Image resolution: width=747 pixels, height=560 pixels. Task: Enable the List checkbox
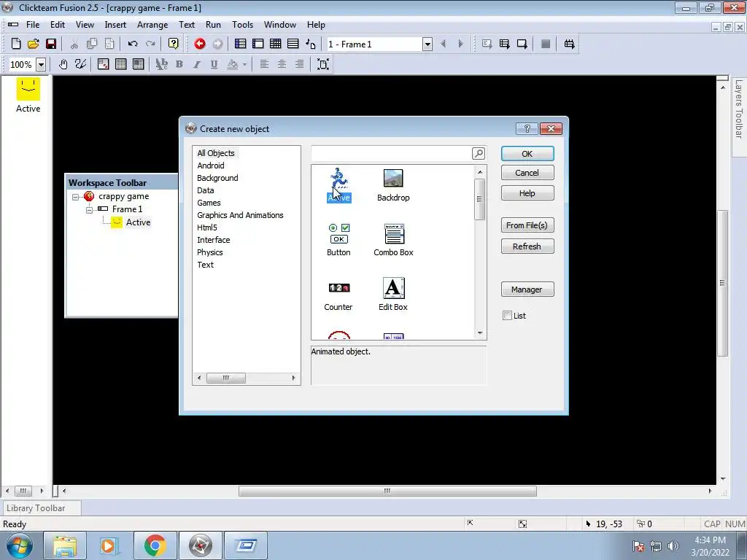coord(508,315)
